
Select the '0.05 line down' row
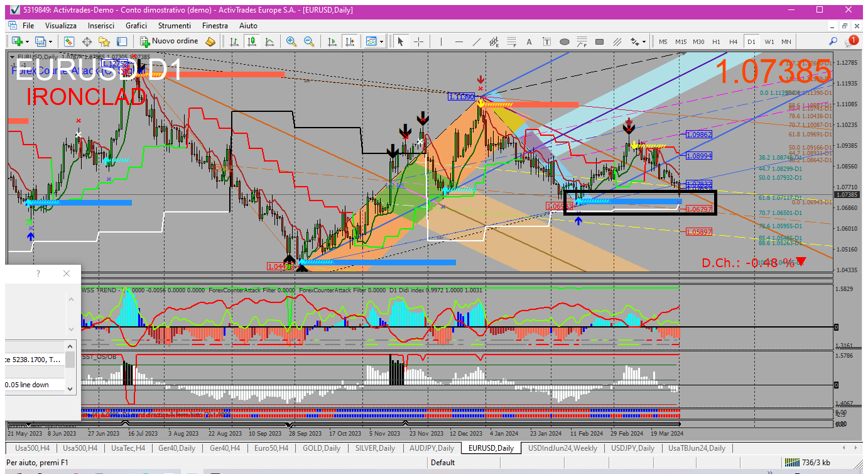click(x=35, y=385)
